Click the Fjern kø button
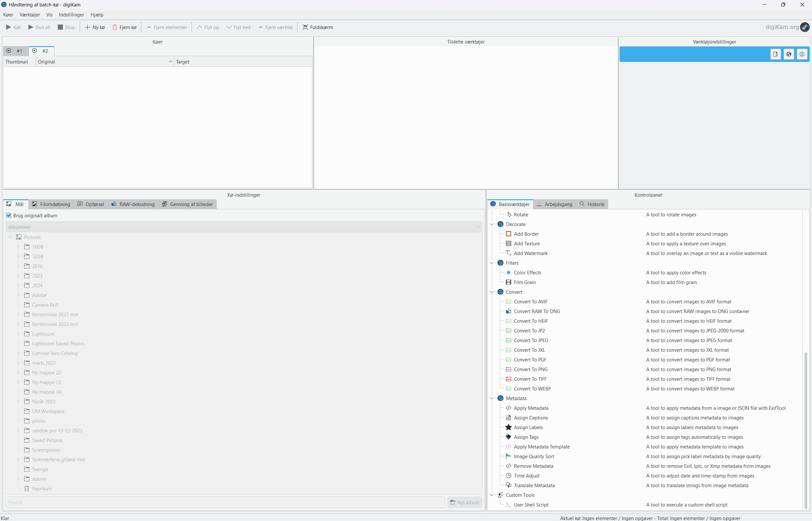 tap(124, 27)
